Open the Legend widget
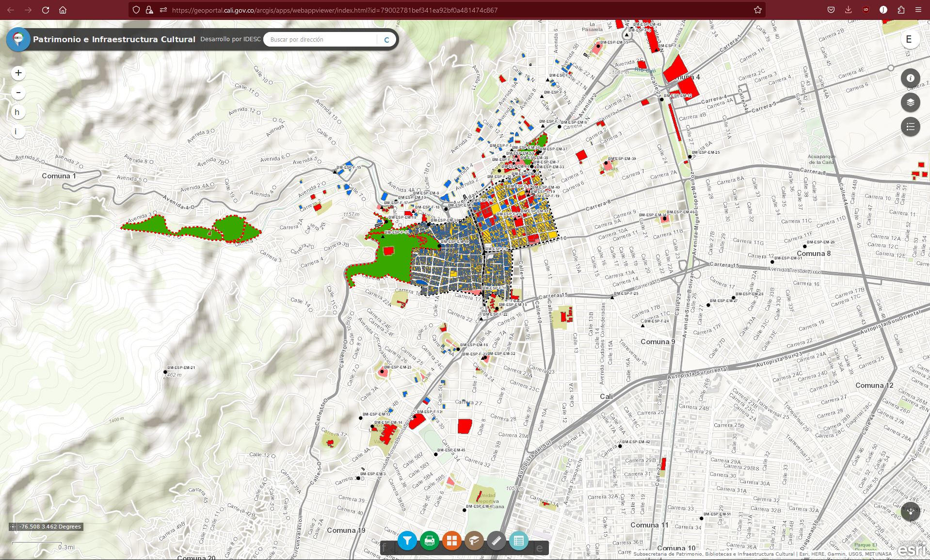 (911, 127)
